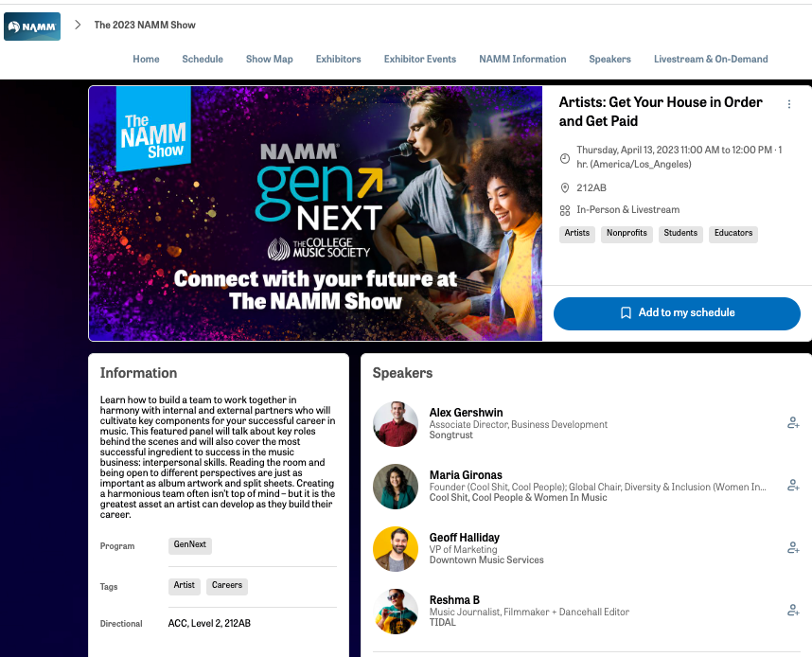Screen dimensions: 812x657
Task: Click the Add to my schedule button
Action: (677, 313)
